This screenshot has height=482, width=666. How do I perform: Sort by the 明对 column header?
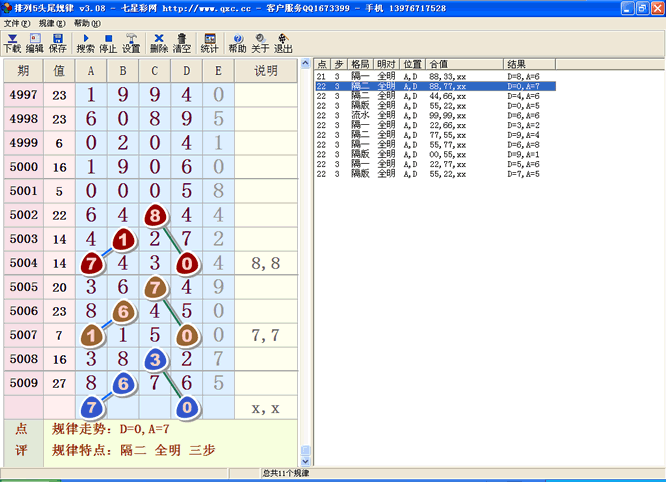[386, 64]
